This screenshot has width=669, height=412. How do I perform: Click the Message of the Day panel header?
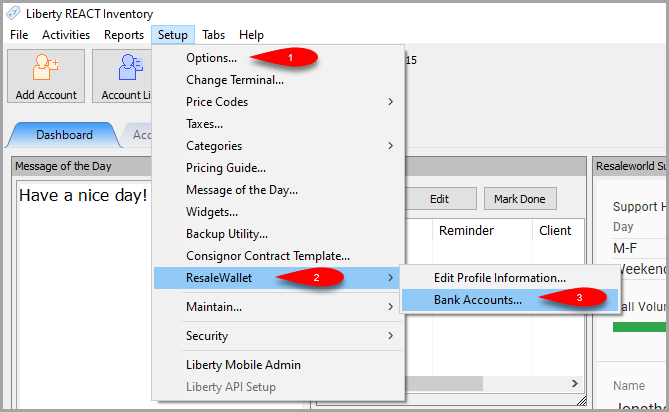pos(82,166)
